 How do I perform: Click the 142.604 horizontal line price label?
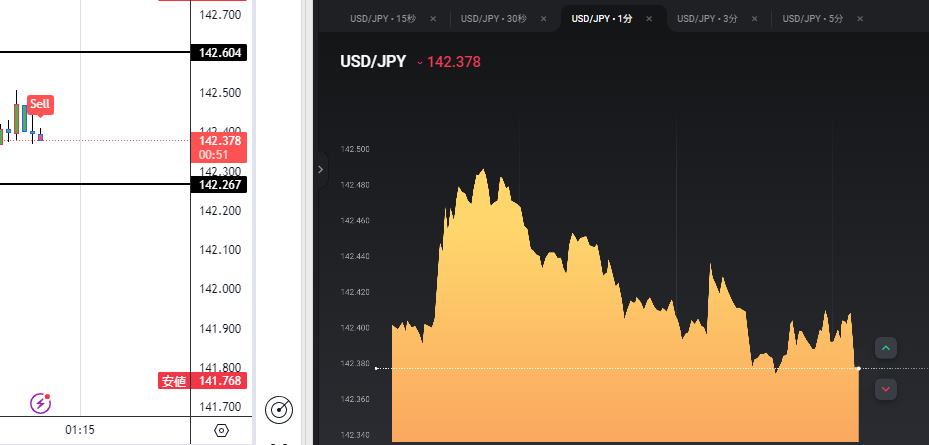point(220,53)
